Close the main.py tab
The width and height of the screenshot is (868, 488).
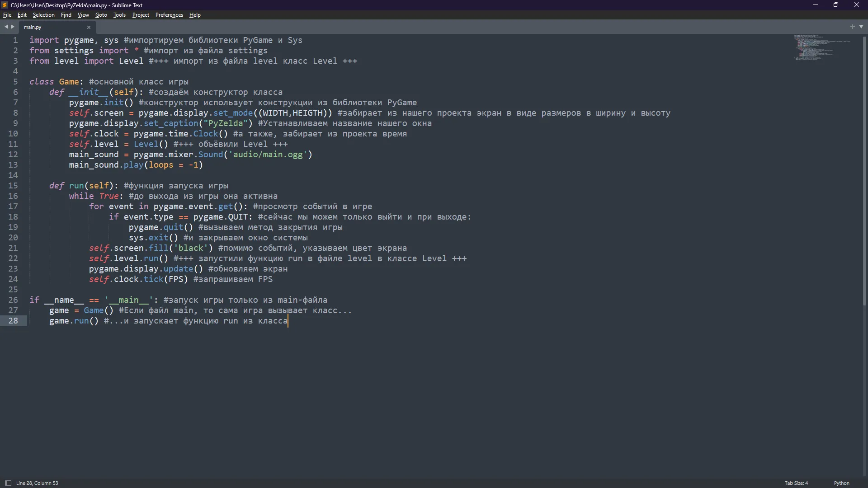pos(89,27)
